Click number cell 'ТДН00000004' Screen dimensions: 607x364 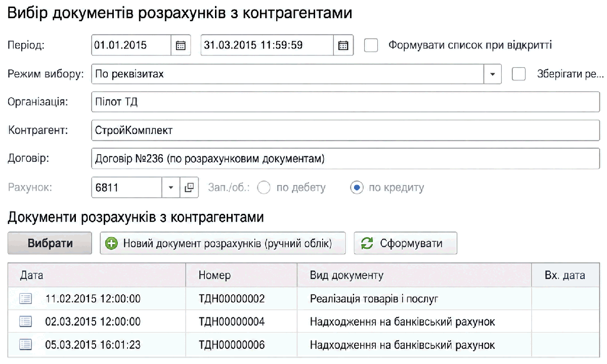[241, 322]
